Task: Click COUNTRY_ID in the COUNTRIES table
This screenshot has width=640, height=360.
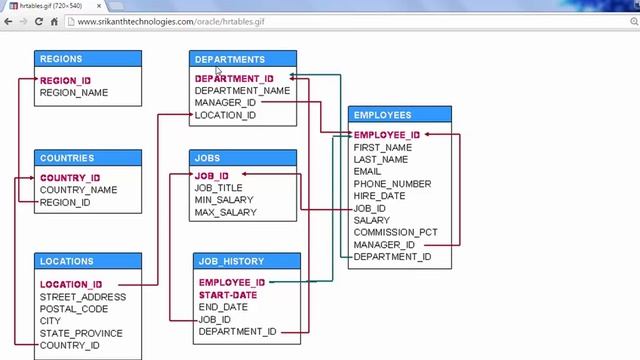Action: [x=70, y=178]
